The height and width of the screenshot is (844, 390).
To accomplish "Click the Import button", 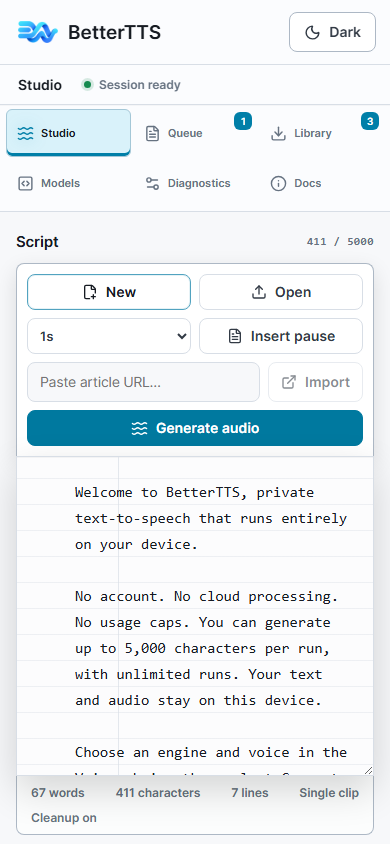I will pos(315,382).
